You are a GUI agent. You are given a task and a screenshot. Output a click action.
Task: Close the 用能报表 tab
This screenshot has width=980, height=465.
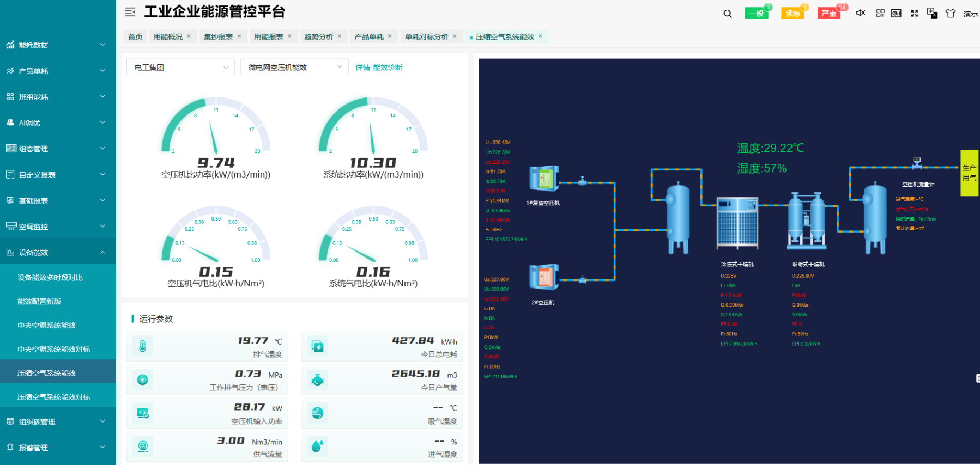point(289,36)
